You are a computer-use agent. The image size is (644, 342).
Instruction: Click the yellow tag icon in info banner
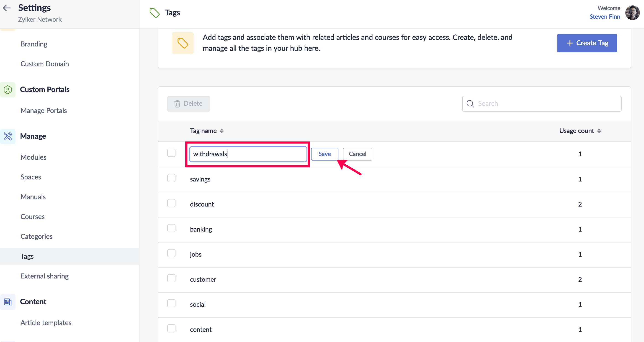183,43
